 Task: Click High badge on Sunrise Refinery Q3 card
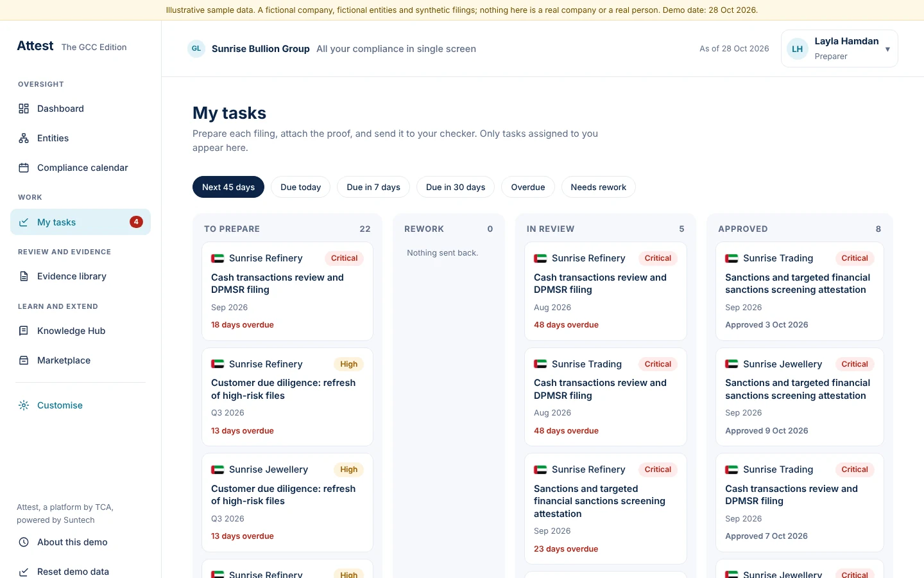click(349, 364)
